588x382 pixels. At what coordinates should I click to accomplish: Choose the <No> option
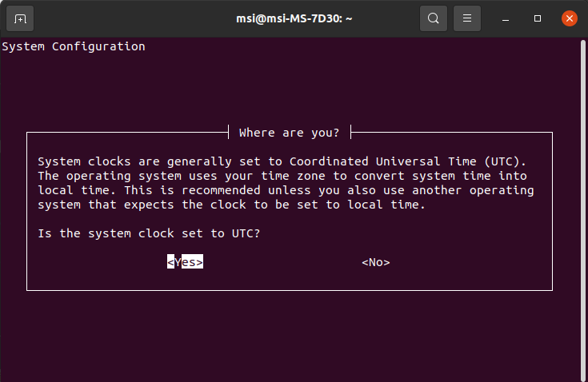pos(376,262)
